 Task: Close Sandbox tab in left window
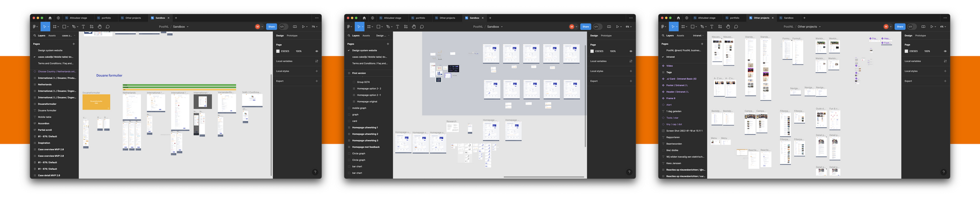168,18
